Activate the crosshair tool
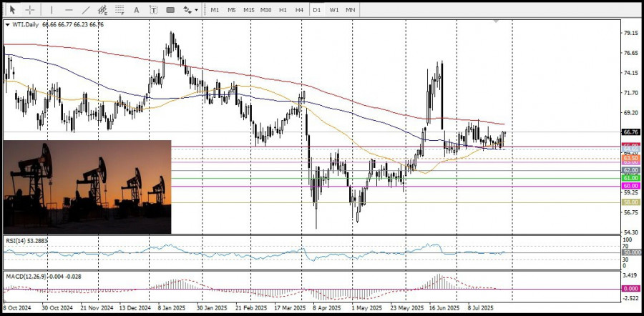The image size is (644, 316). point(30,10)
